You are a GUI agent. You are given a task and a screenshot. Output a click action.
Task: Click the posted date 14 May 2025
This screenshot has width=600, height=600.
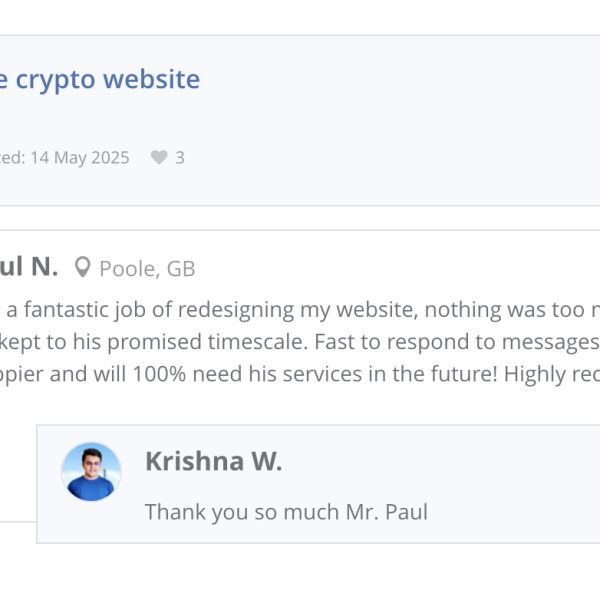(x=79, y=157)
